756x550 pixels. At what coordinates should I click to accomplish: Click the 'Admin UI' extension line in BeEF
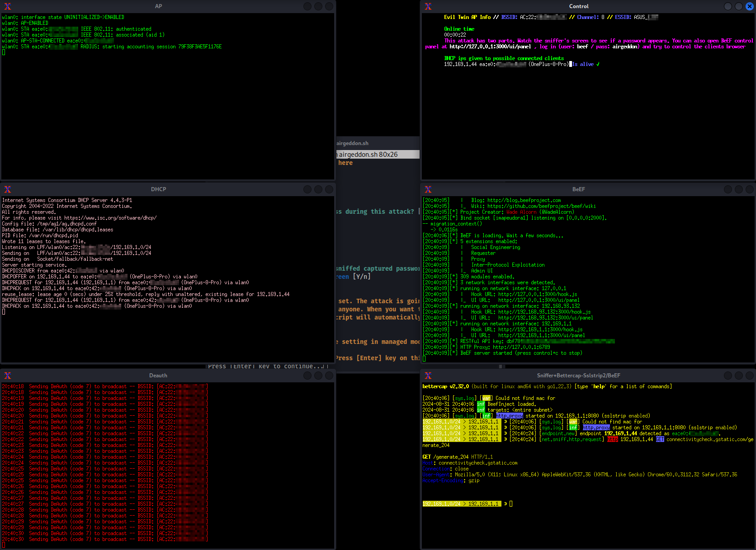pyautogui.click(x=482, y=271)
